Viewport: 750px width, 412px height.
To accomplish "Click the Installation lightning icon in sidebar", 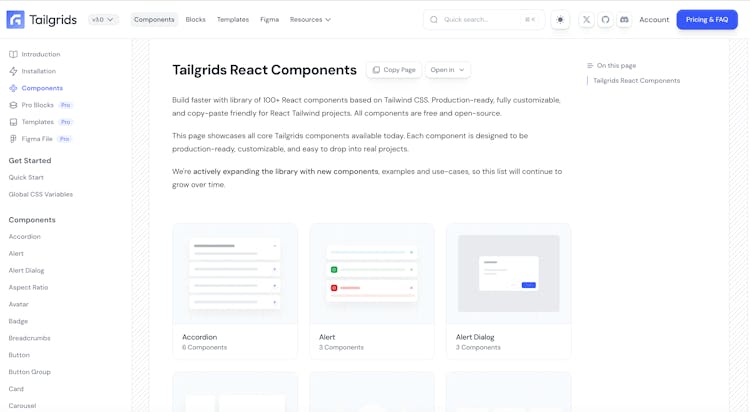I will 13,72.
